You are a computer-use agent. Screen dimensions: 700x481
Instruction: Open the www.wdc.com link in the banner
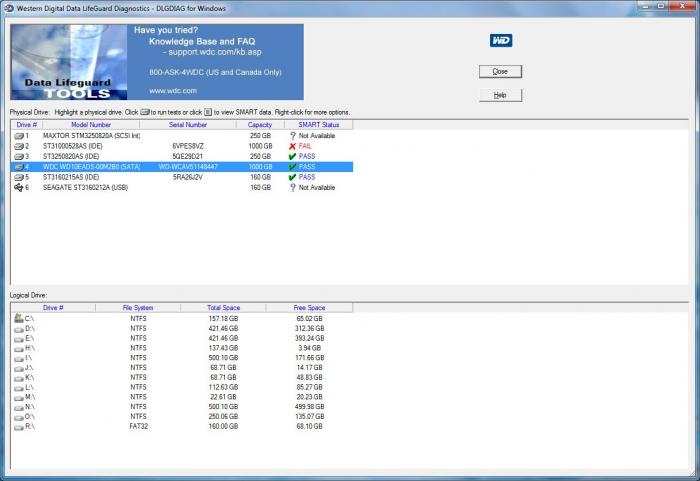point(173,91)
